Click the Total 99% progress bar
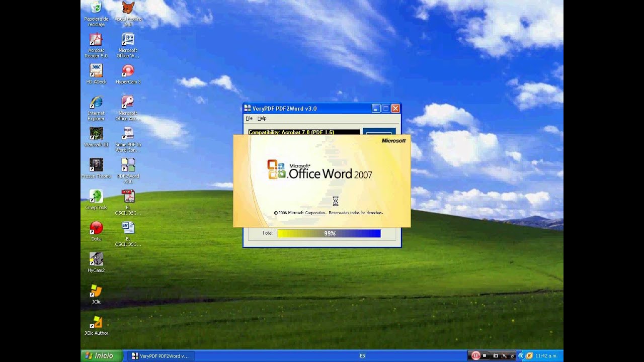Image resolution: width=644 pixels, height=362 pixels. pos(329,233)
